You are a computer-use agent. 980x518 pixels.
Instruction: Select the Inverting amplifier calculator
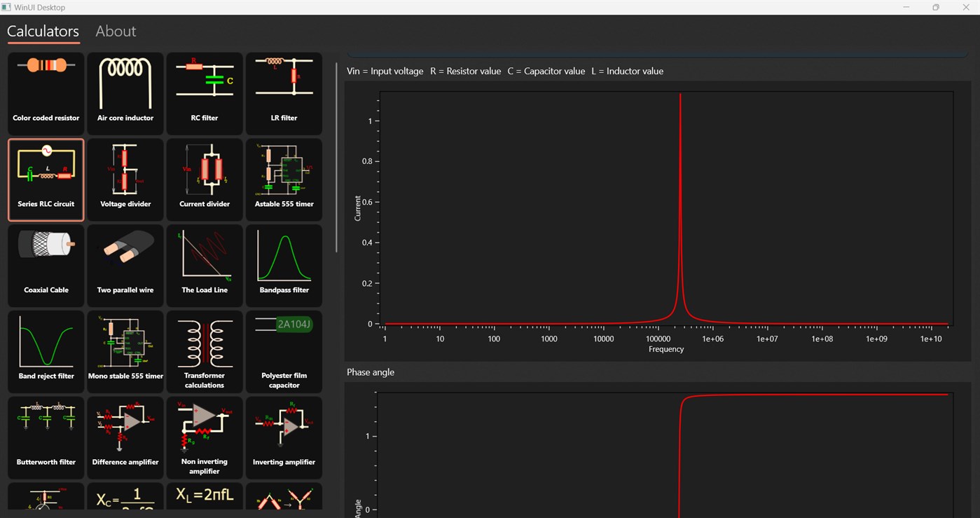[283, 437]
